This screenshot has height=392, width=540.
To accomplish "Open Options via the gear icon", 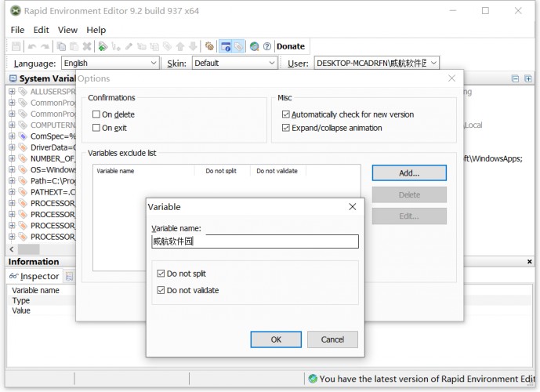I will 209,46.
